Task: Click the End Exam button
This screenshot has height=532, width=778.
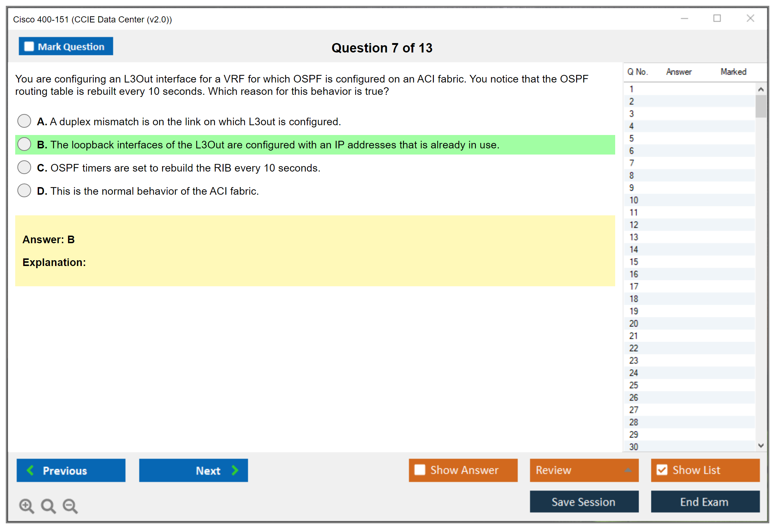Action: point(705,502)
